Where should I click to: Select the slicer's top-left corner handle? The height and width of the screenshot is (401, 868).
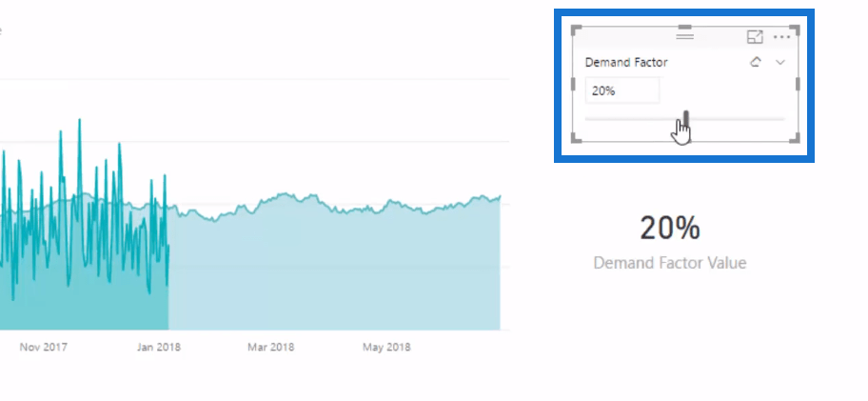point(576,30)
